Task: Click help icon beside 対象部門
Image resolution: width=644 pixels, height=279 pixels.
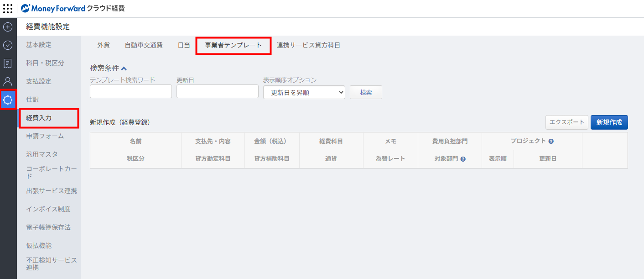Action: 463,159
